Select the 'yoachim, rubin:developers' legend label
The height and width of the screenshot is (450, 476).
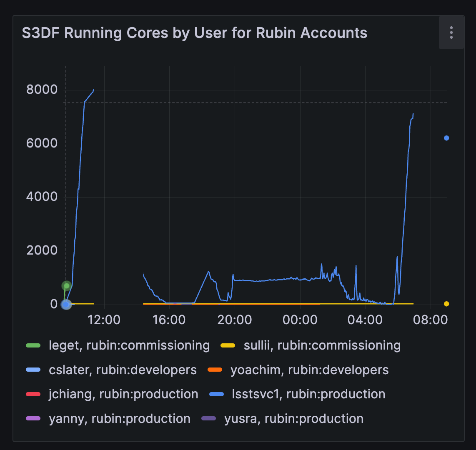tap(309, 370)
